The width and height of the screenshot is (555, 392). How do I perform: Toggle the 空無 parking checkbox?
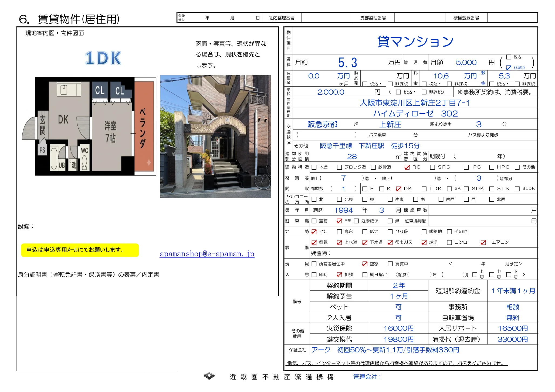point(339,221)
